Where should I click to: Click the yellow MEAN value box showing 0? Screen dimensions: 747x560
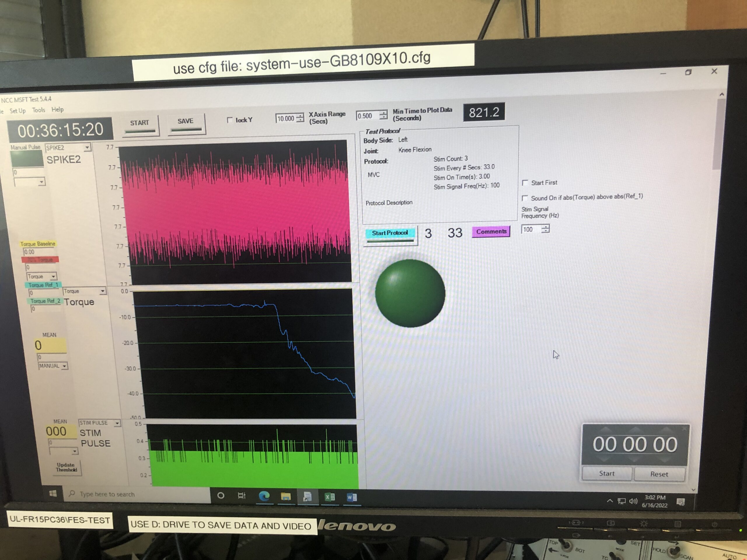pos(51,346)
